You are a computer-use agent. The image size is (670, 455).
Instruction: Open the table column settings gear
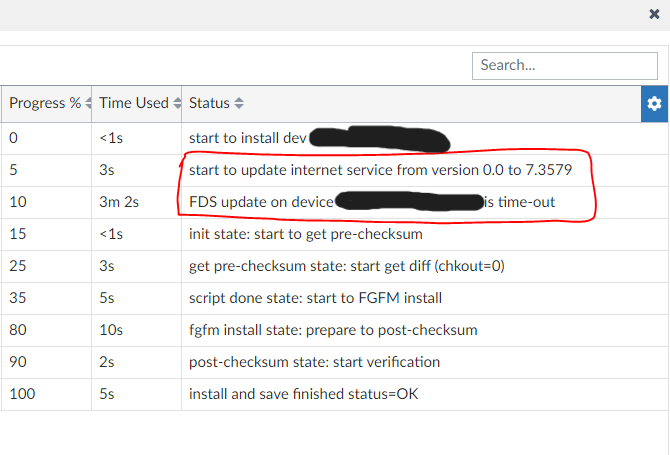[x=654, y=103]
